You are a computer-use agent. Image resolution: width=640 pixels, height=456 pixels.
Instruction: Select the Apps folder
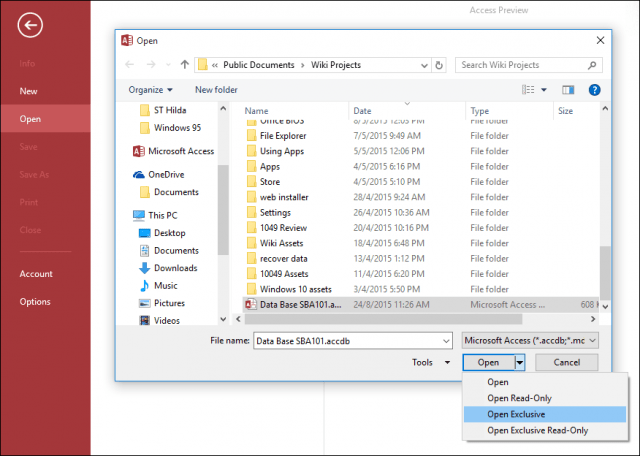pyautogui.click(x=263, y=167)
